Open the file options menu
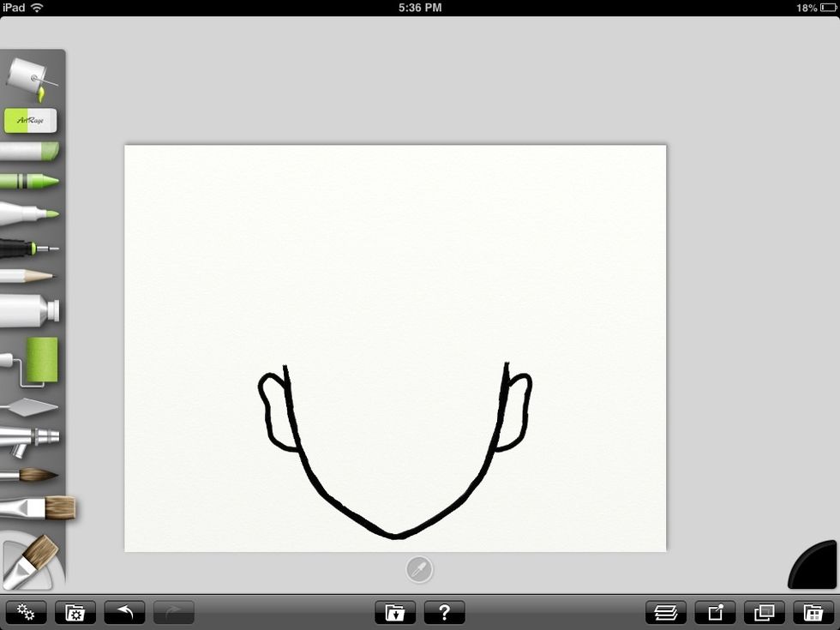Image resolution: width=840 pixels, height=630 pixels. [75, 612]
